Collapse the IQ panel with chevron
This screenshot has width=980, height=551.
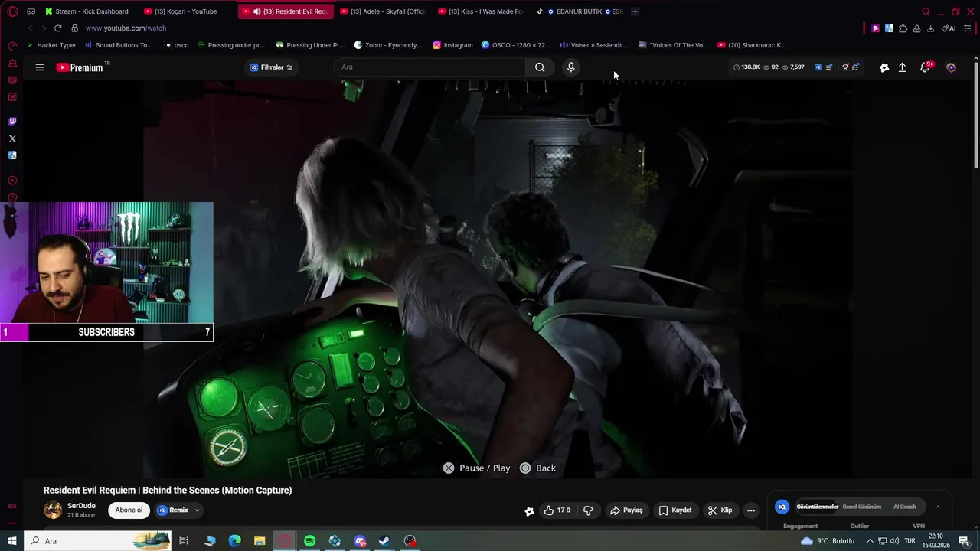point(938,507)
